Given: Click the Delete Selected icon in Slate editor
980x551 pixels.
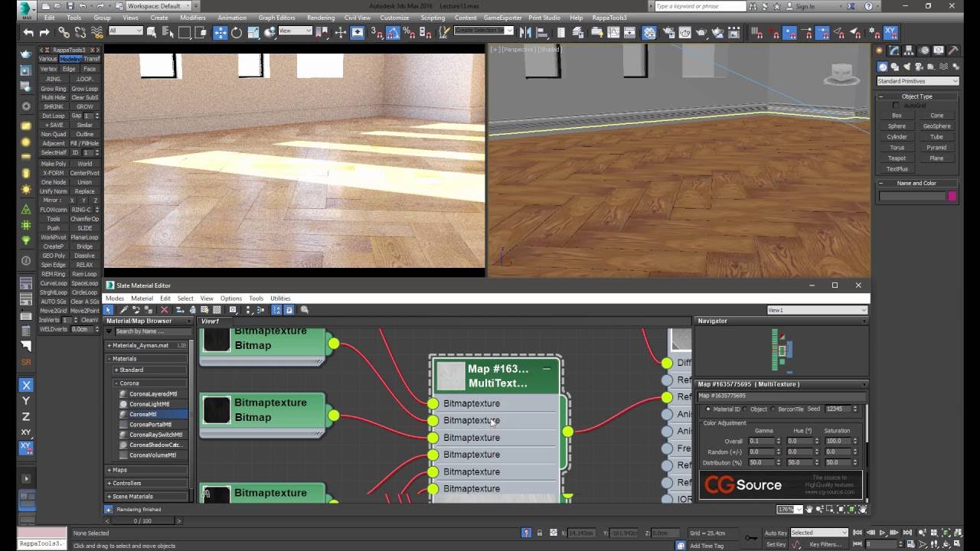Looking at the screenshot, I should (164, 310).
